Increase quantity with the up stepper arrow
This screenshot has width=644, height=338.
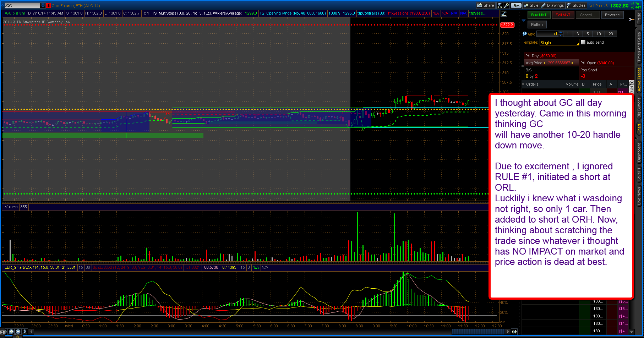[561, 32]
